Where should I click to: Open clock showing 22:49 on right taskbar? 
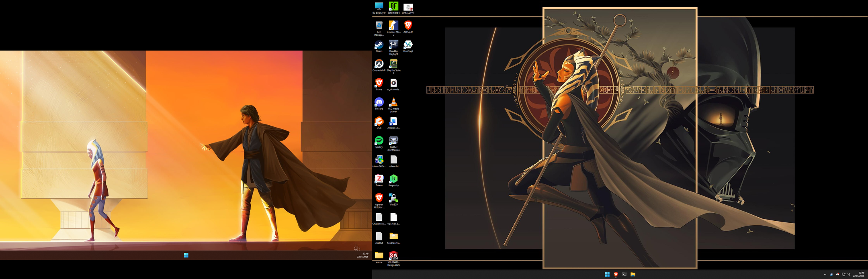click(x=858, y=275)
